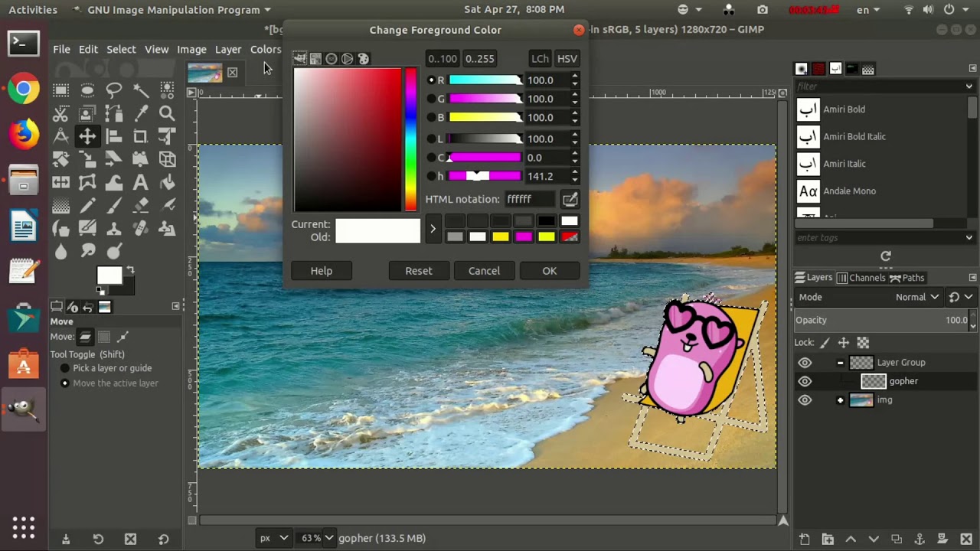Open the layer Mode dropdown

coord(916,297)
